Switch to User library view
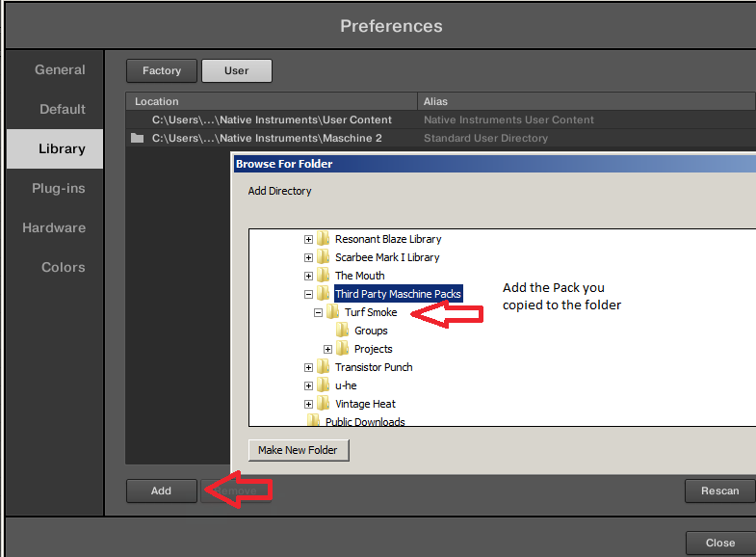Image resolution: width=756 pixels, height=557 pixels. click(x=237, y=70)
